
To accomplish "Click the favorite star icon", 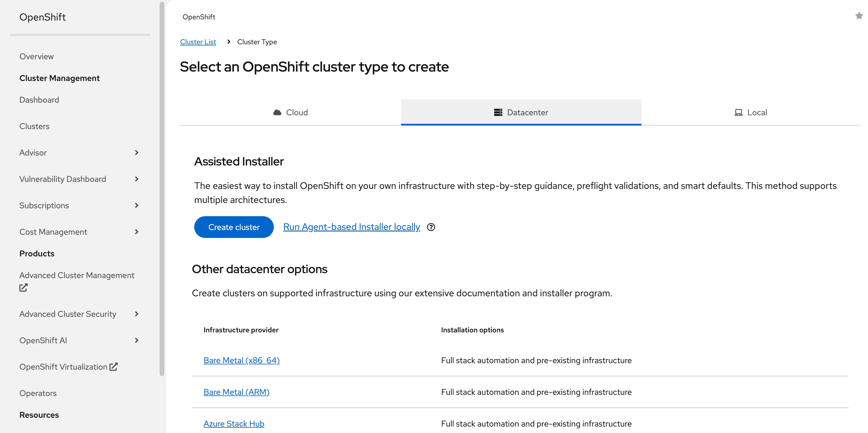I will tap(859, 16).
